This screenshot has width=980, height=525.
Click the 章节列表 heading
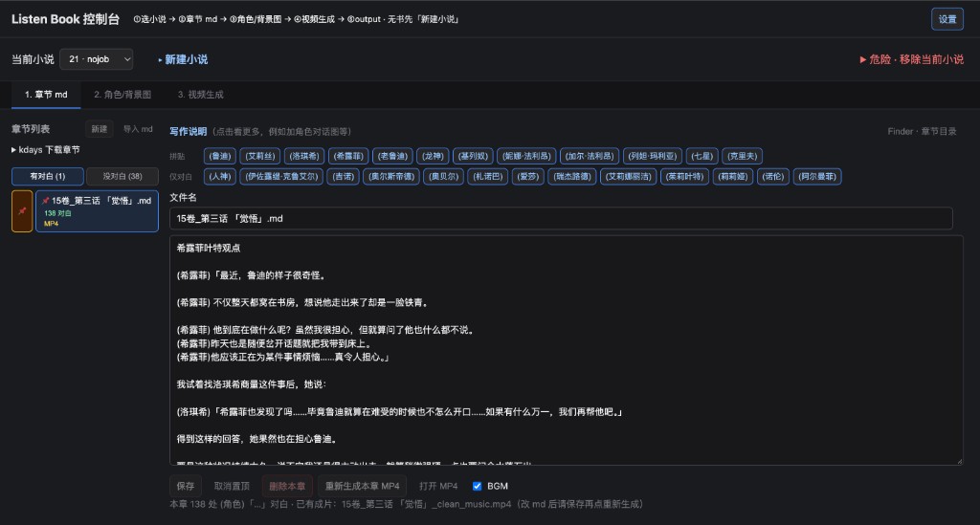pos(31,128)
